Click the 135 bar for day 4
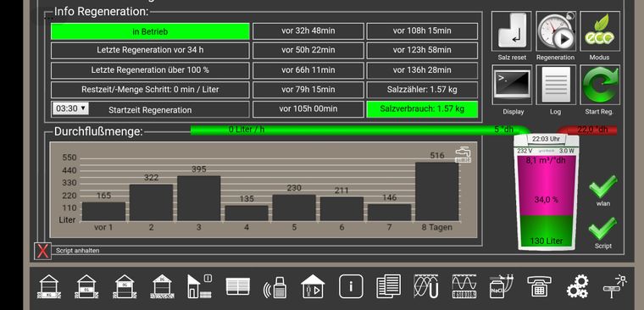Image resolution: width=644 pixels, height=310 pixels. (247, 213)
